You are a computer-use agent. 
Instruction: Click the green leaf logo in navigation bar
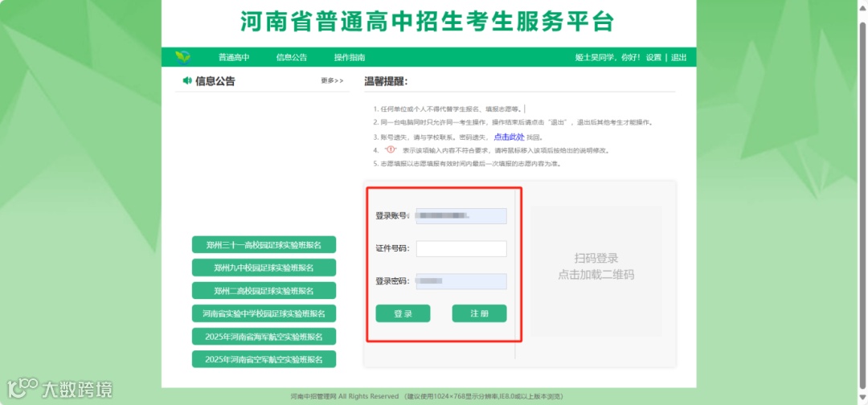[182, 57]
